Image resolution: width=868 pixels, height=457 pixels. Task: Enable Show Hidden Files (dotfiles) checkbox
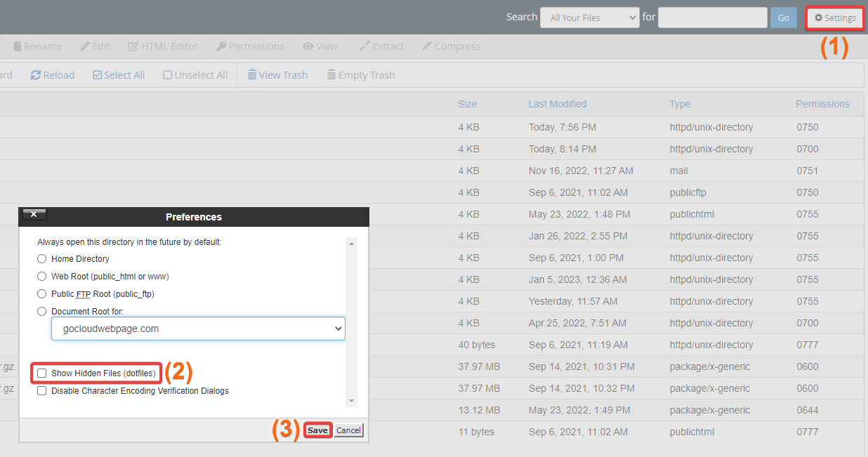42,373
